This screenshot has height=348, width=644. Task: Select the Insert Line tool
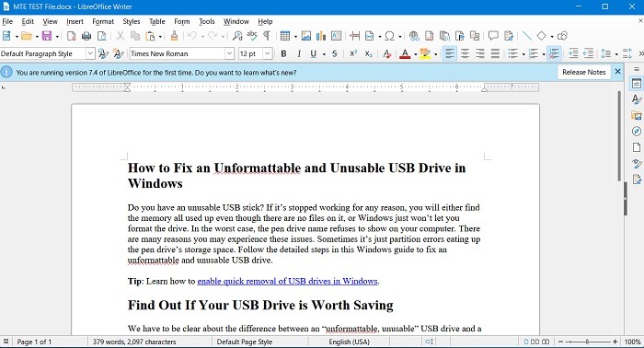click(526, 36)
